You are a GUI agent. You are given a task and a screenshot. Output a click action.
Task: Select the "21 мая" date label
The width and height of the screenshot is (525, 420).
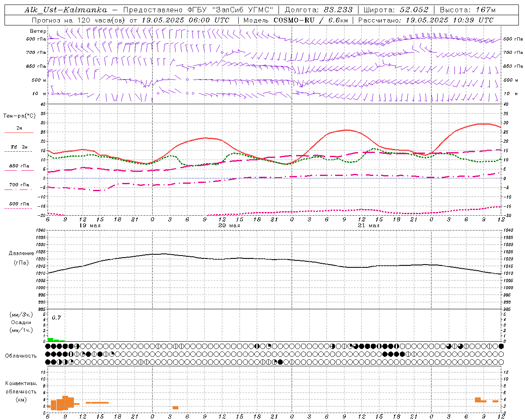coord(368,226)
